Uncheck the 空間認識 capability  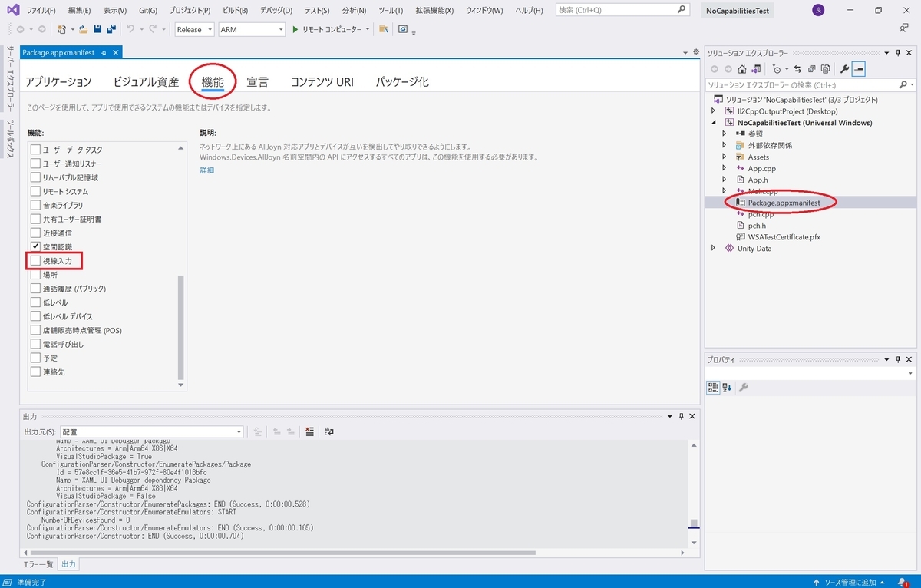click(35, 246)
